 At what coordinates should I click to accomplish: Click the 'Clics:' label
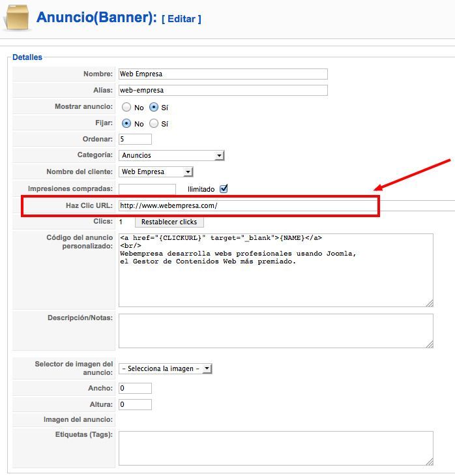tap(103, 221)
